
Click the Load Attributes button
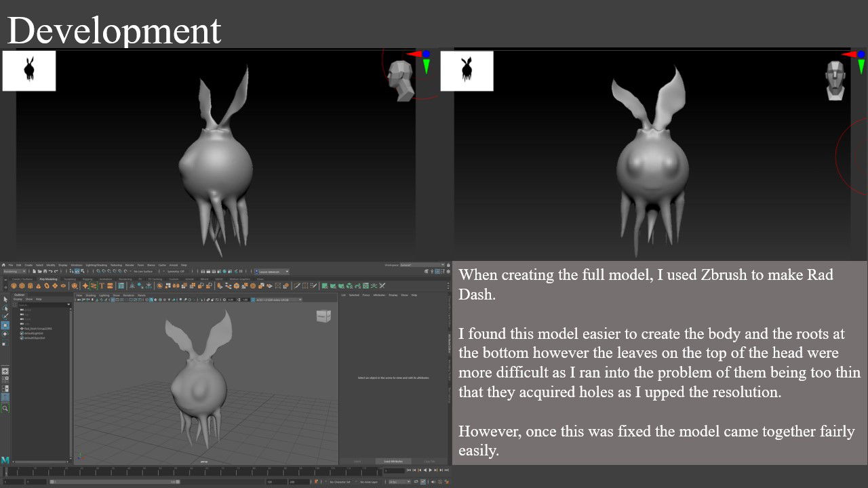[393, 462]
